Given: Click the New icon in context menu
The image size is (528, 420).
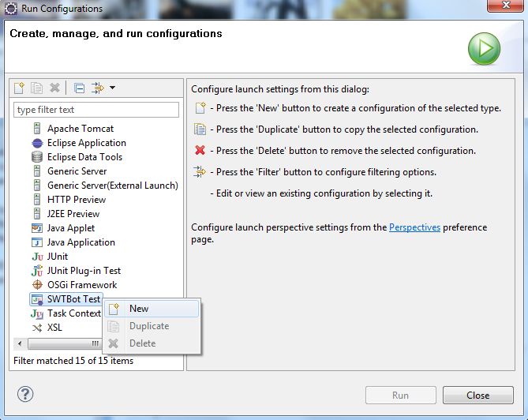Looking at the screenshot, I should [114, 309].
